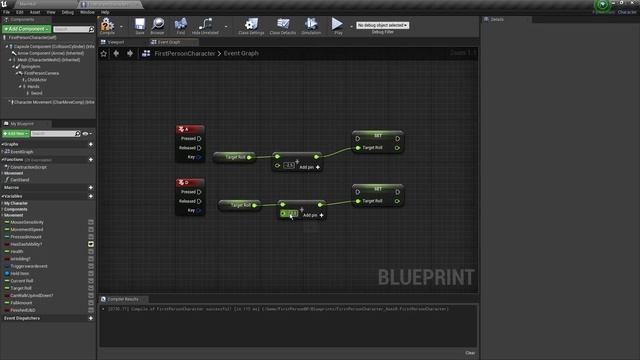Click the Components search magnifier icon
Image resolution: width=640 pixels, height=360 pixels.
coord(91,29)
